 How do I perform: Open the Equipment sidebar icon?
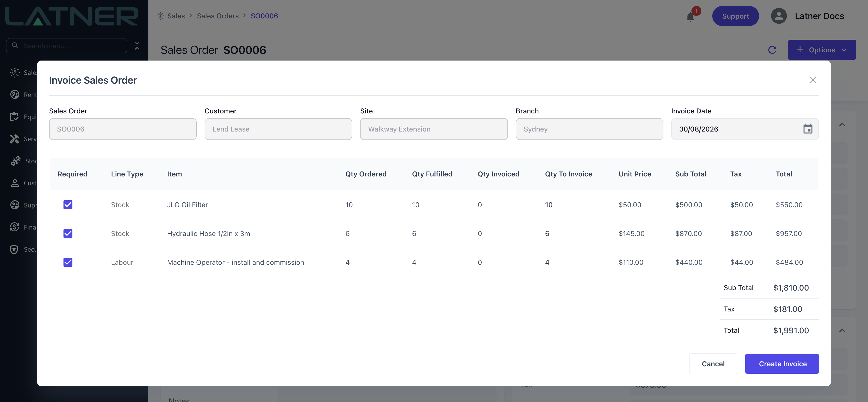tap(14, 117)
